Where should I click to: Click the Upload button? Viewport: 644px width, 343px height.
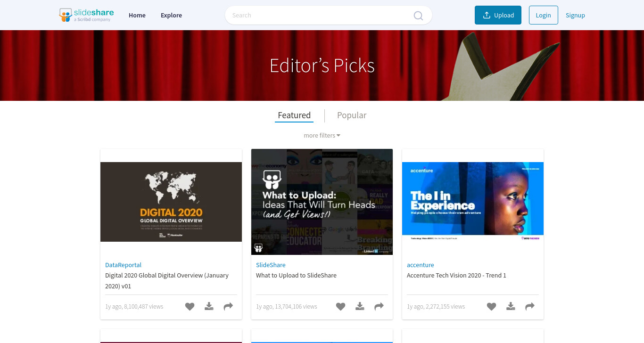click(x=498, y=15)
